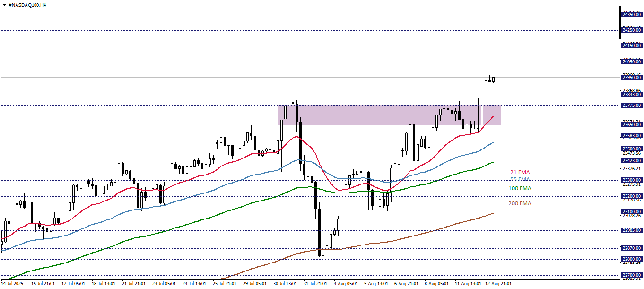Click the 21 EMA legend label
The height and width of the screenshot is (289, 644).
pos(520,172)
